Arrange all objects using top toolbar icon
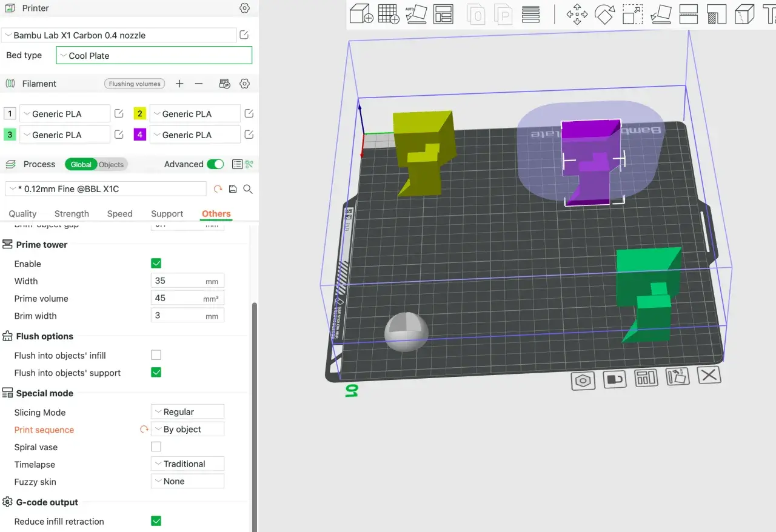 pos(444,14)
